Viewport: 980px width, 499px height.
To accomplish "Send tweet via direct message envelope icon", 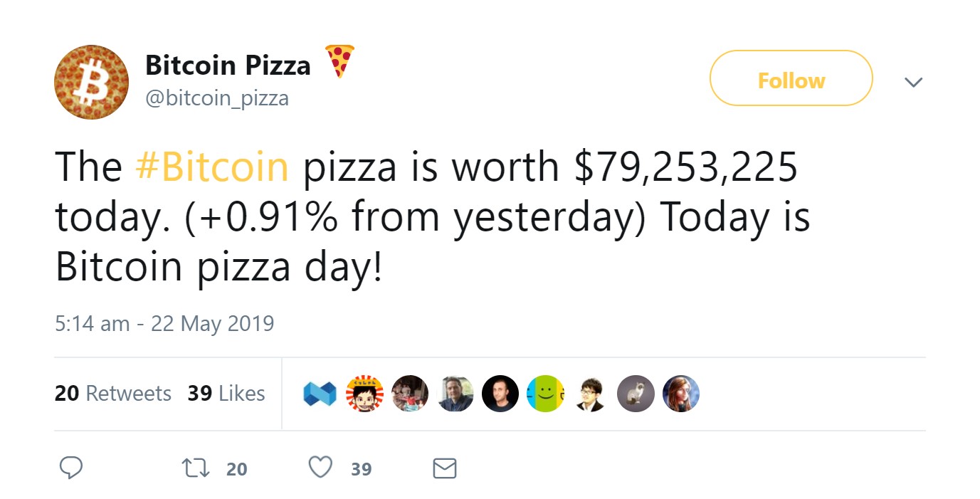I will click(x=445, y=468).
